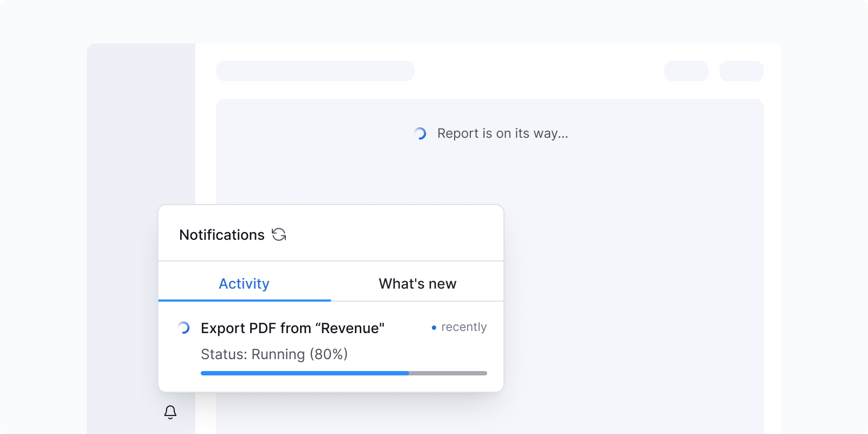Click the "Status: Running (80%)" text
This screenshot has height=434, width=868.
click(274, 354)
